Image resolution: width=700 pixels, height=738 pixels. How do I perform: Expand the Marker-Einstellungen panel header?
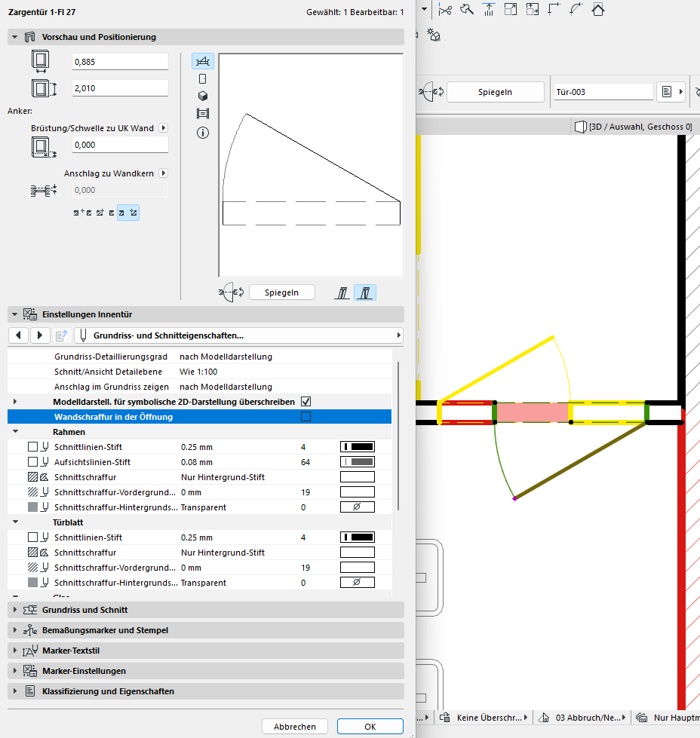[206, 671]
